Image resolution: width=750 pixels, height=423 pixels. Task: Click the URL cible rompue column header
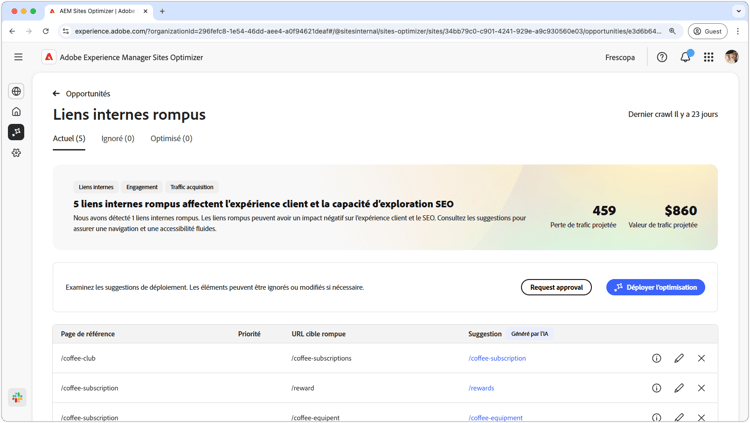[x=319, y=334]
